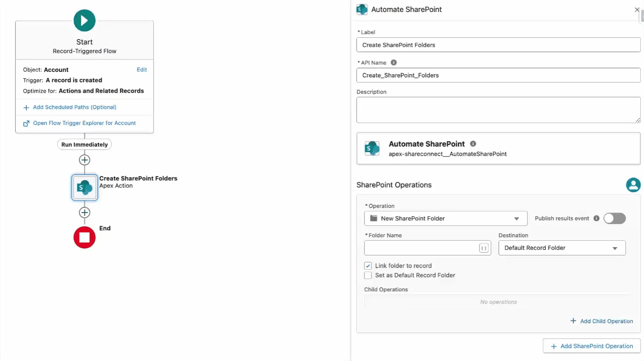Toggle Publish results event switch
Image resolution: width=644 pixels, height=361 pixels.
tap(614, 218)
